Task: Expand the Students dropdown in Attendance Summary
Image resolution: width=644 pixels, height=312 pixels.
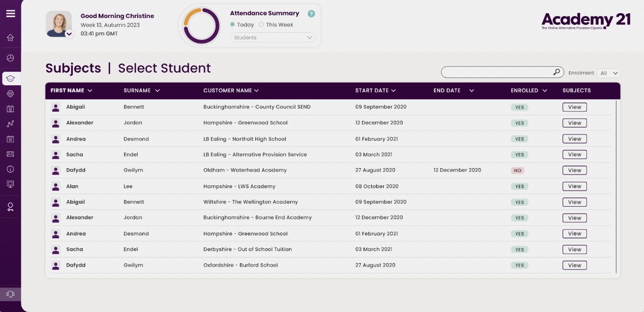Action: click(x=273, y=38)
